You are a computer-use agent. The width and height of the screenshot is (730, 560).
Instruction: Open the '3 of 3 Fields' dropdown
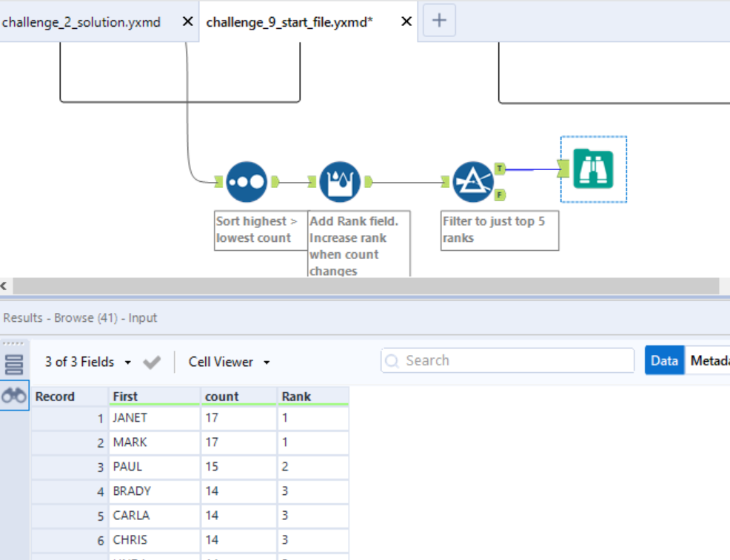[87, 362]
